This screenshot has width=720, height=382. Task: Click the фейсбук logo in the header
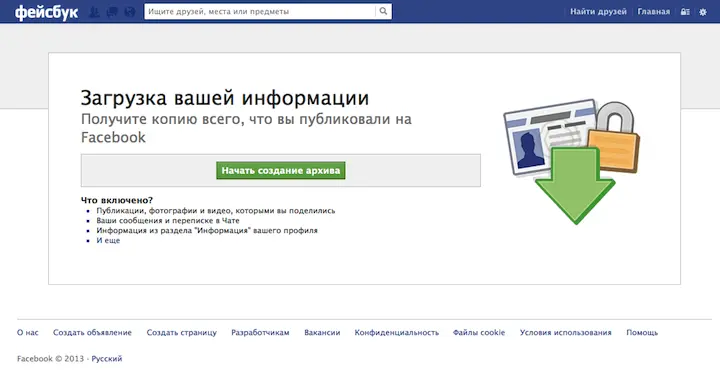point(46,12)
